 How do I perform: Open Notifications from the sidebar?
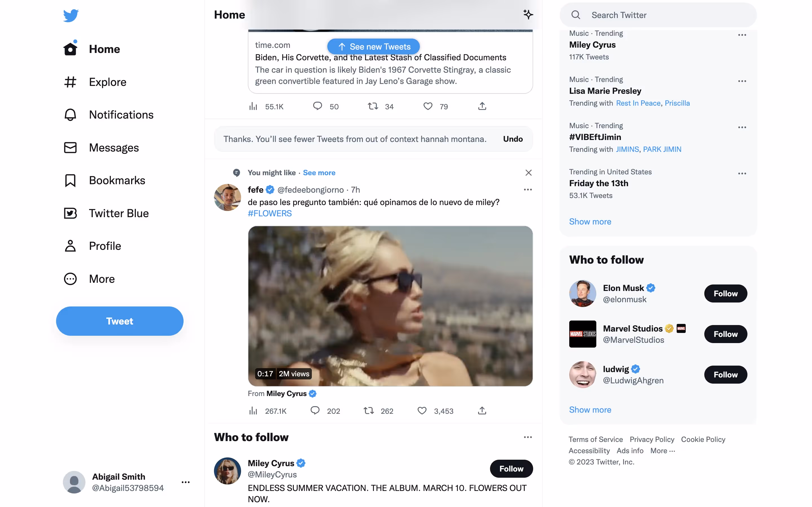pyautogui.click(x=121, y=115)
